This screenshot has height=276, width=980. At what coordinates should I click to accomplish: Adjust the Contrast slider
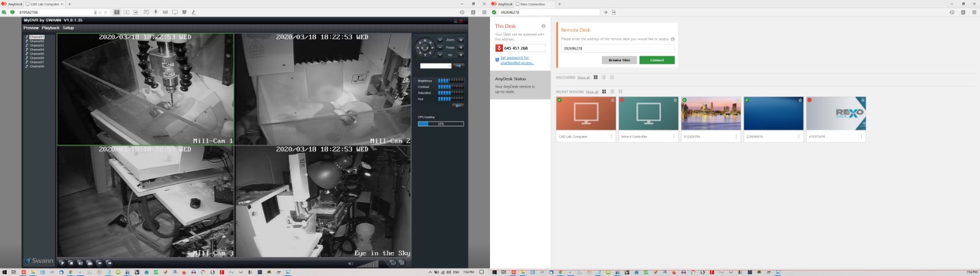click(451, 86)
